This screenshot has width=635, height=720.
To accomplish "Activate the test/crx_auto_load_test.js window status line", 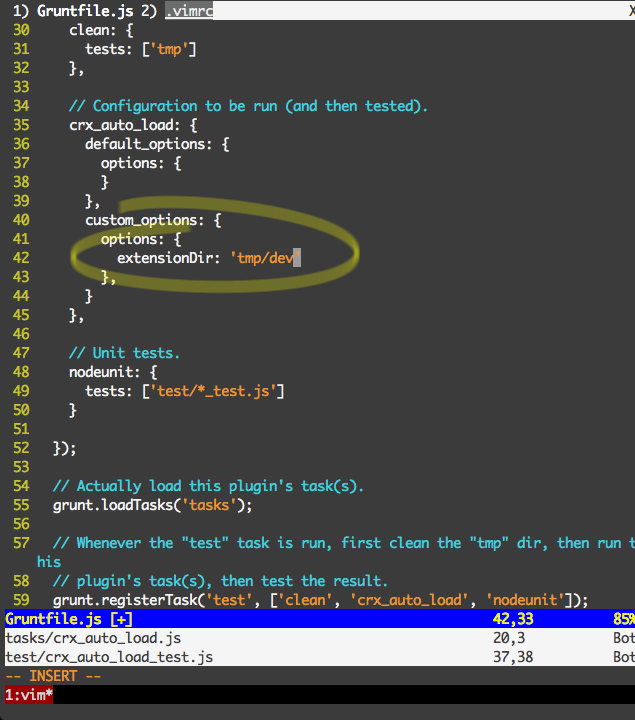I will [320, 657].
